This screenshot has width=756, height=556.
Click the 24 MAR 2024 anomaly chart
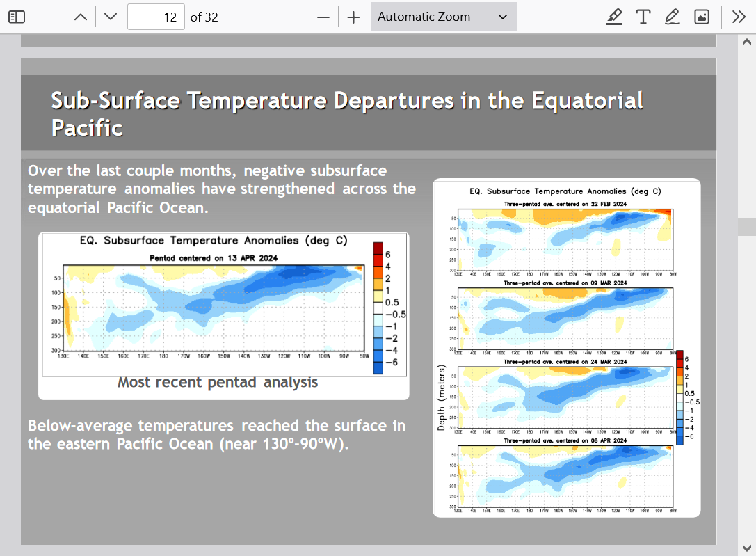coord(565,397)
